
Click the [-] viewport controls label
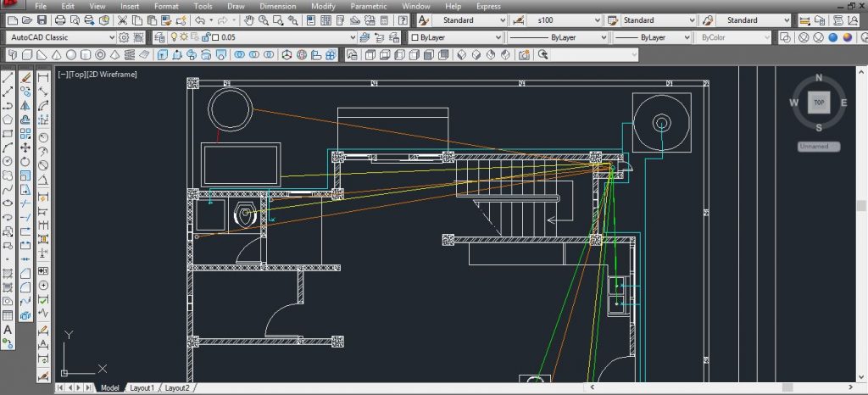click(x=63, y=74)
